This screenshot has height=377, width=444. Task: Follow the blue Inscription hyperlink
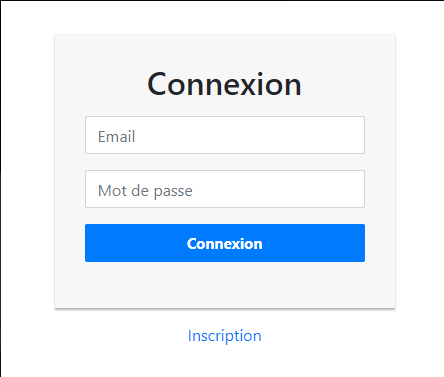(225, 336)
